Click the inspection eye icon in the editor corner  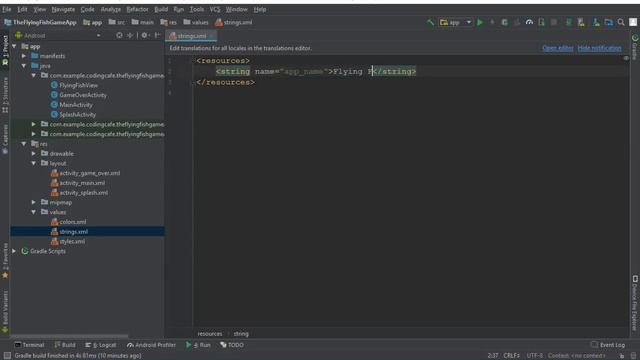[x=626, y=58]
